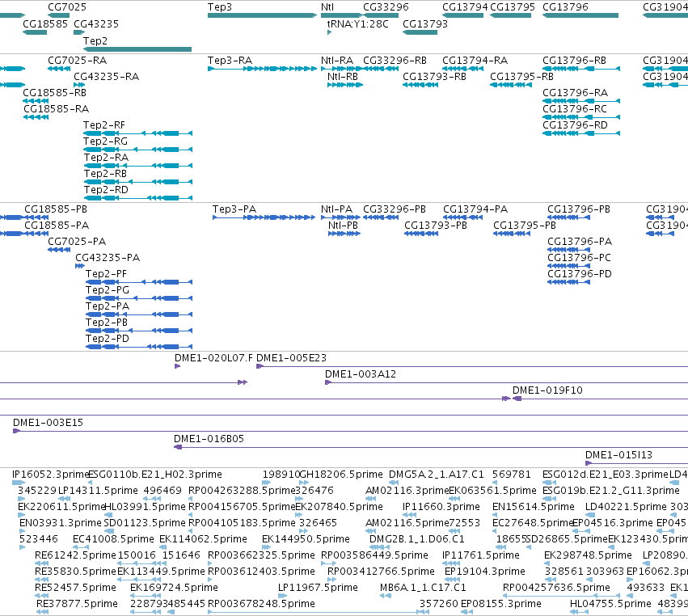Click protein CG13796-PC label
This screenshot has width=688, height=616.
tap(579, 258)
